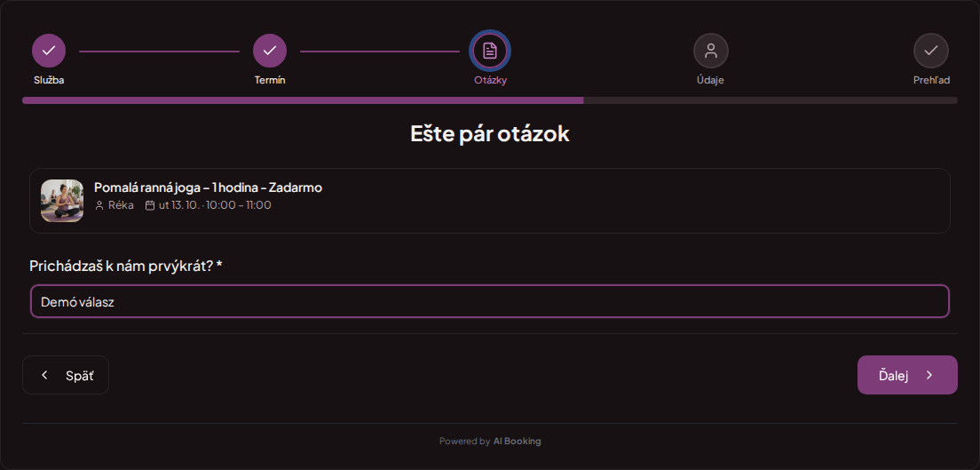Image resolution: width=980 pixels, height=470 pixels.
Task: Click the Služba step label
Action: (49, 80)
